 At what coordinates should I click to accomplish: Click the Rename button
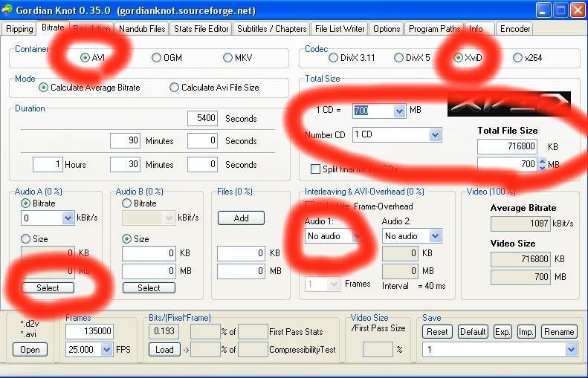(559, 331)
